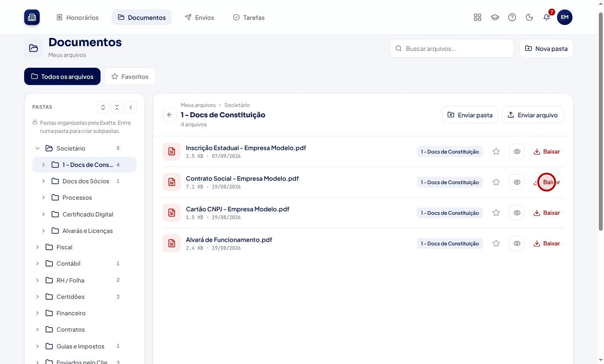Open the EM user avatar menu

pyautogui.click(x=565, y=17)
